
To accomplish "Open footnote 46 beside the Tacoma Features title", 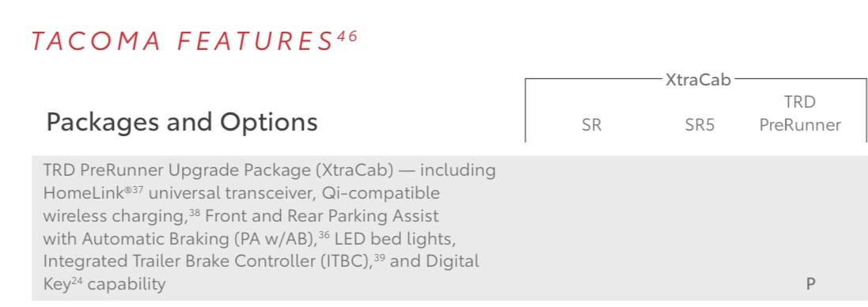I will click(347, 36).
